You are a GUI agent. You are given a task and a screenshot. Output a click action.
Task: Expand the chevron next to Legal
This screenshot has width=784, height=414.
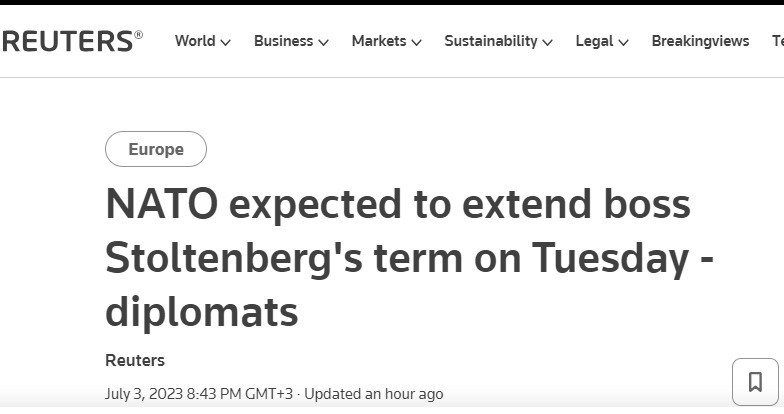[x=623, y=42]
